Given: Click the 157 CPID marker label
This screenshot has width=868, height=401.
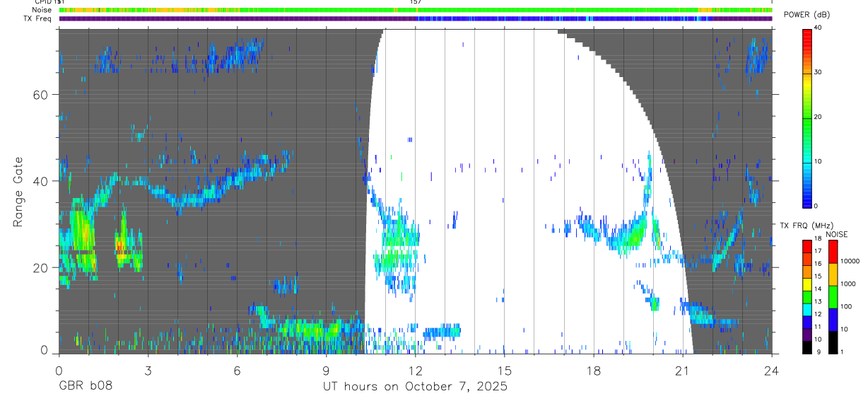Looking at the screenshot, I should click(415, 2).
